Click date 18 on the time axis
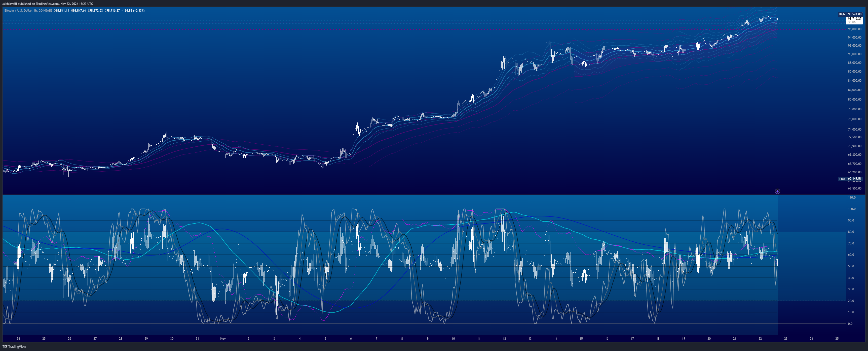Viewport: 868px width, 351px height. 658,338
